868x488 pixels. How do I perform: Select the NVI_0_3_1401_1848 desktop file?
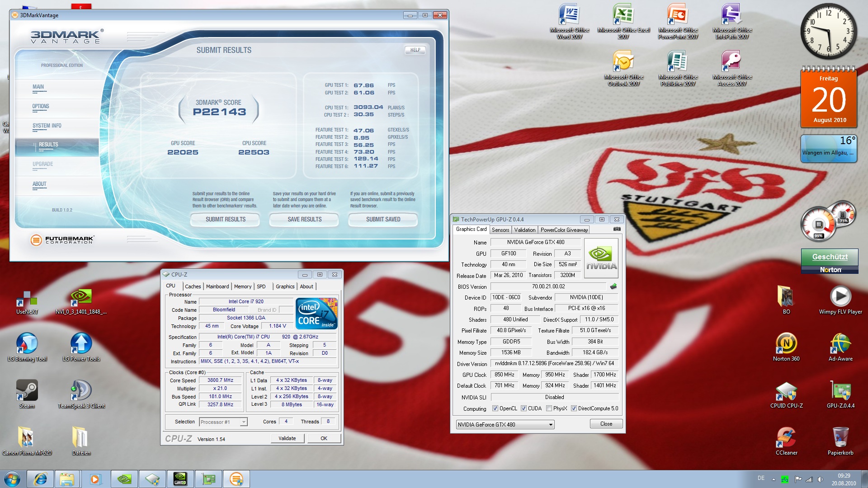click(81, 303)
